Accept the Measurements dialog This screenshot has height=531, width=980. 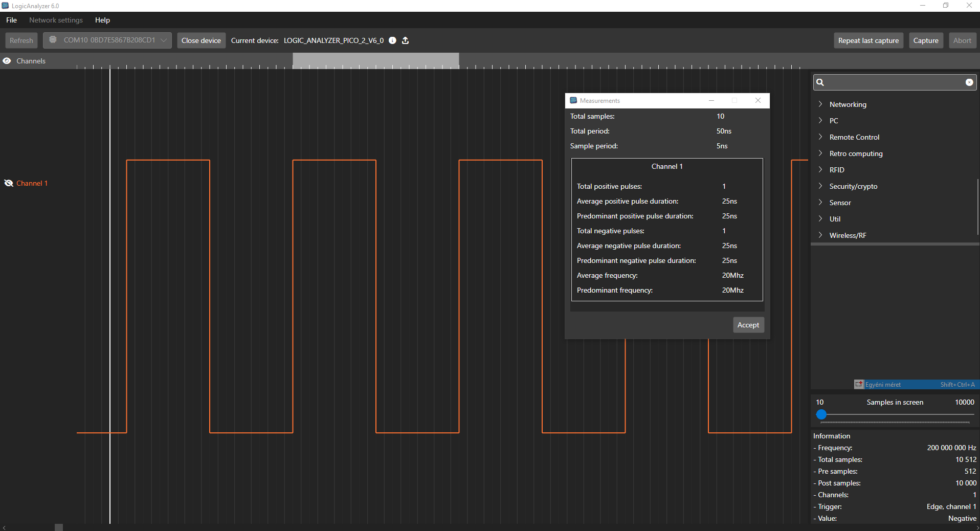748,325
